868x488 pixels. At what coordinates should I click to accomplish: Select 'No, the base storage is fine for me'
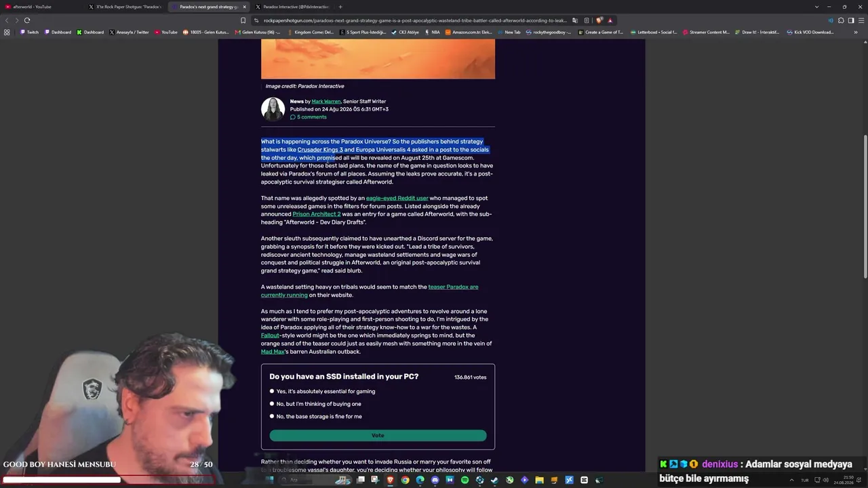tap(272, 416)
